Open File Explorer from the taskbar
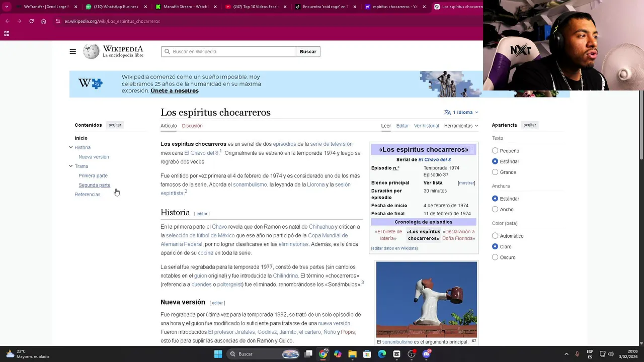644x362 pixels. 352,354
